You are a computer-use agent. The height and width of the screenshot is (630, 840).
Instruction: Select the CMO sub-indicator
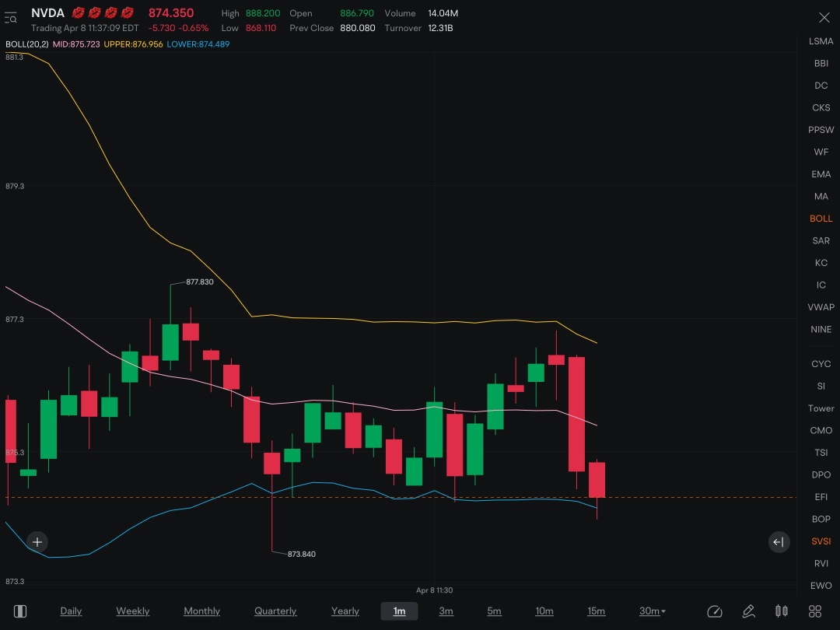click(x=821, y=431)
